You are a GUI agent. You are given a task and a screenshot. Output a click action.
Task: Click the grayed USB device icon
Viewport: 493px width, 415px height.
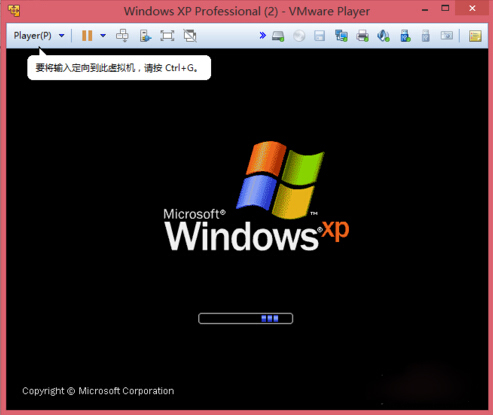click(x=426, y=36)
